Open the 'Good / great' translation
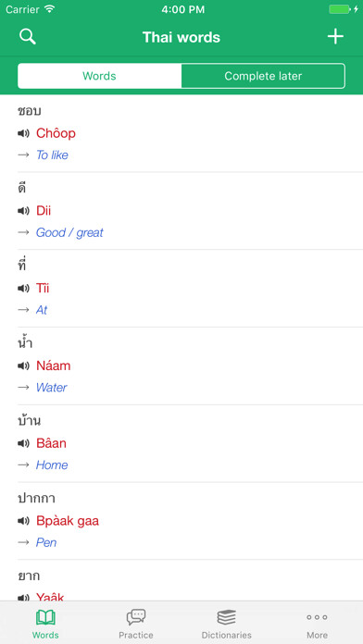The image size is (363, 644). coord(69,232)
